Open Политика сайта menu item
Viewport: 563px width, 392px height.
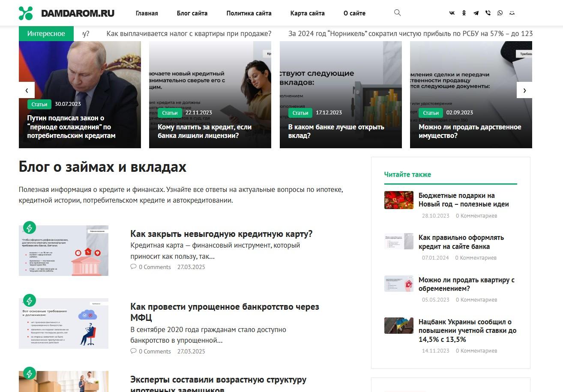(249, 13)
